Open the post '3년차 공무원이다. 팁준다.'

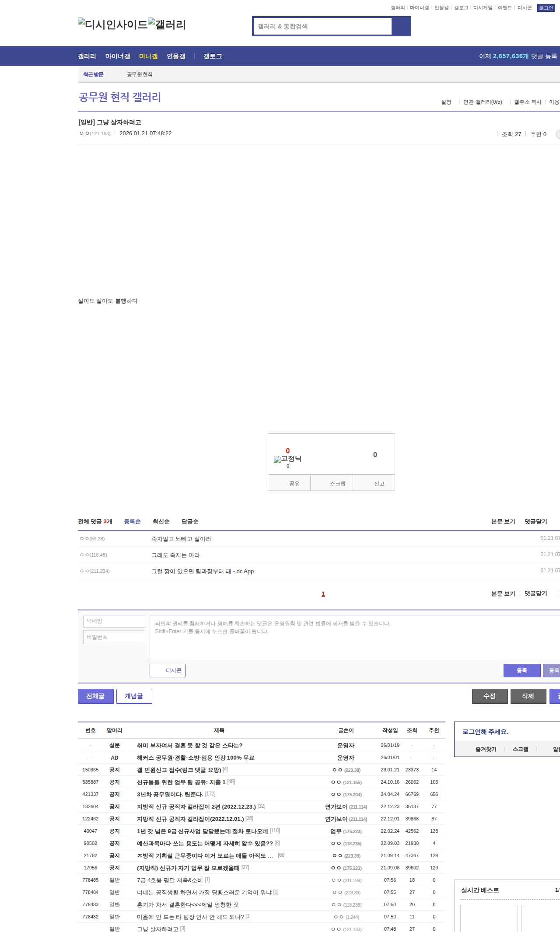pyautogui.click(x=170, y=794)
